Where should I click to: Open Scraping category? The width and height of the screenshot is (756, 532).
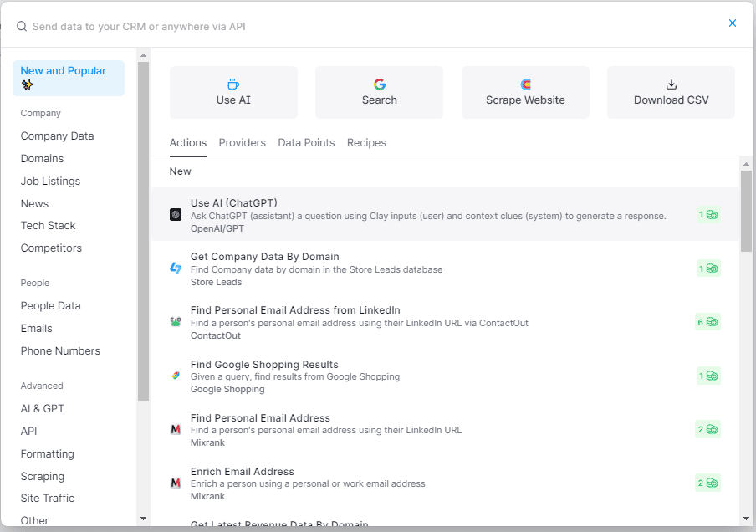[43, 477]
